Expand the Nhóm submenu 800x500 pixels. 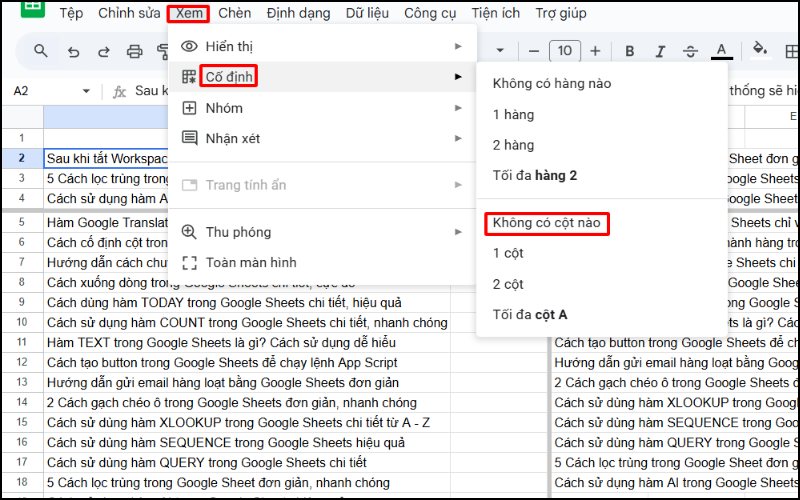pyautogui.click(x=322, y=108)
